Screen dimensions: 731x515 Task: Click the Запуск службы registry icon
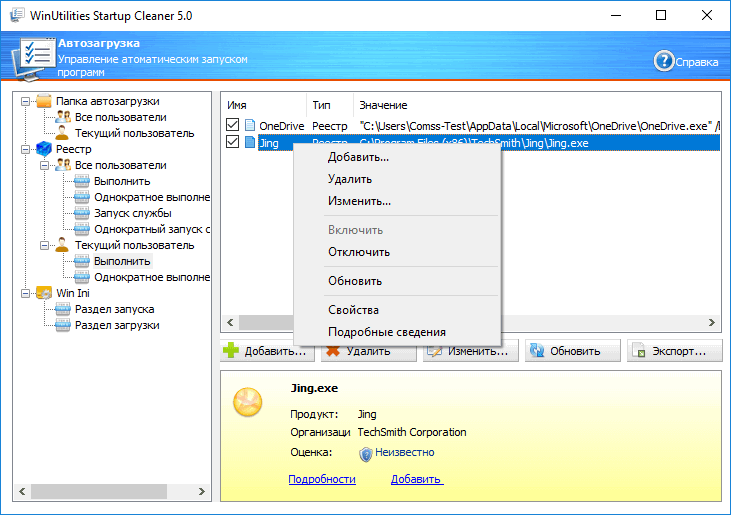(x=82, y=213)
